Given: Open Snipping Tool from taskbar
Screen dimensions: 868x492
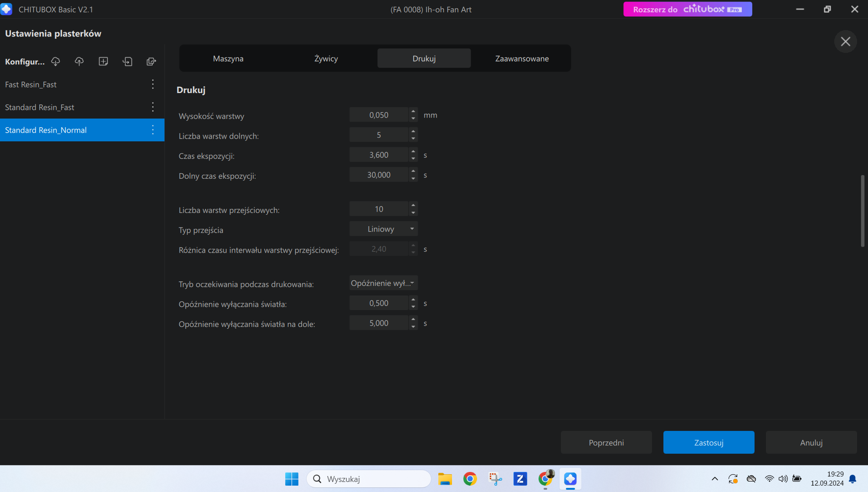Looking at the screenshot, I should [x=495, y=479].
